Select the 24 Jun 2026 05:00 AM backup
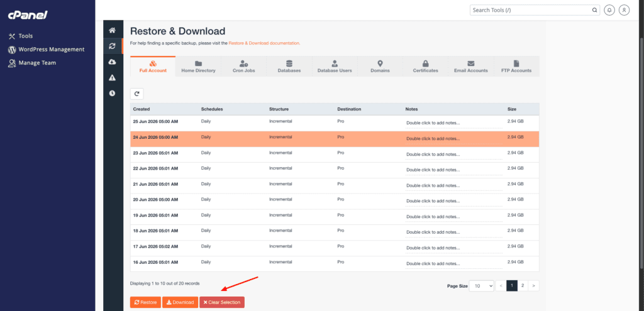The height and width of the screenshot is (311, 644). [x=335, y=139]
